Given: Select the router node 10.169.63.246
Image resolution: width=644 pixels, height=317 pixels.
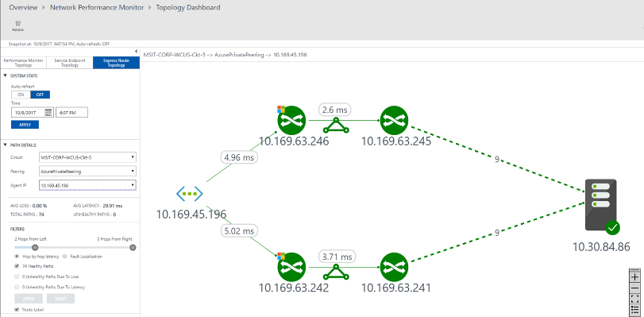Looking at the screenshot, I should click(291, 121).
